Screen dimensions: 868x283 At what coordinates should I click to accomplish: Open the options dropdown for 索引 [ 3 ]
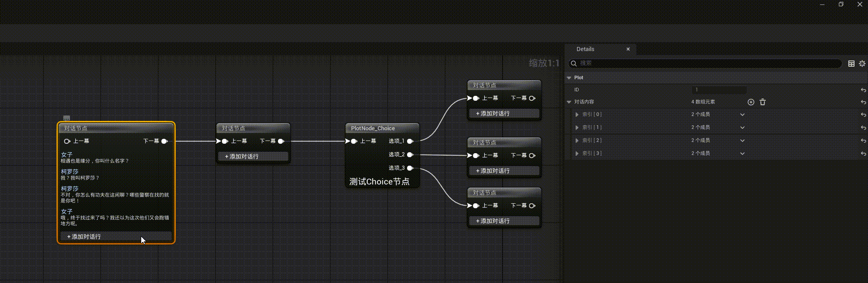(x=742, y=154)
